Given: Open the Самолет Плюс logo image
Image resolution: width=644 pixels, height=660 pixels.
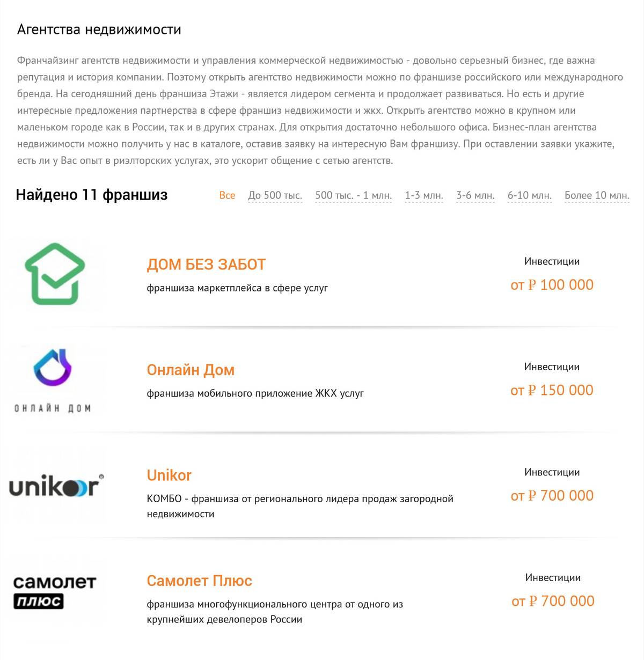Looking at the screenshot, I should (x=54, y=591).
